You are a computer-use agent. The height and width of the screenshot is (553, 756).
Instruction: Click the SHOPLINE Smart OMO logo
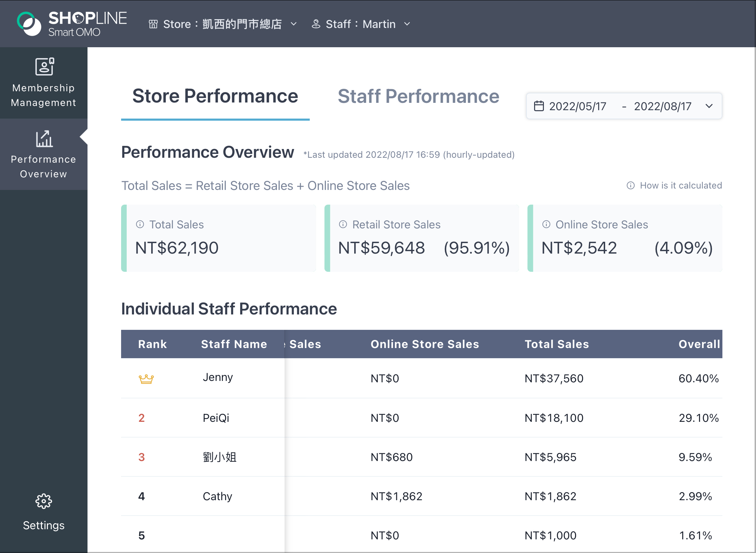pyautogui.click(x=72, y=23)
